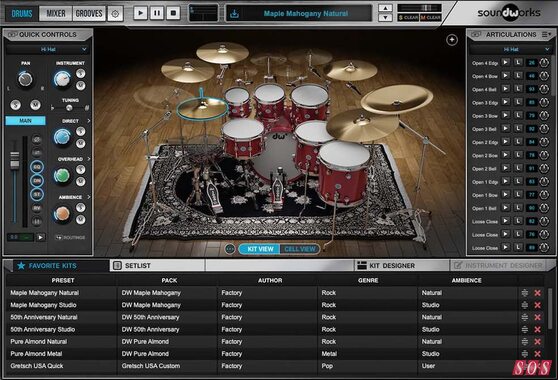Toggle the EQ effect button
Image resolution: width=558 pixels, height=380 pixels.
[37, 167]
